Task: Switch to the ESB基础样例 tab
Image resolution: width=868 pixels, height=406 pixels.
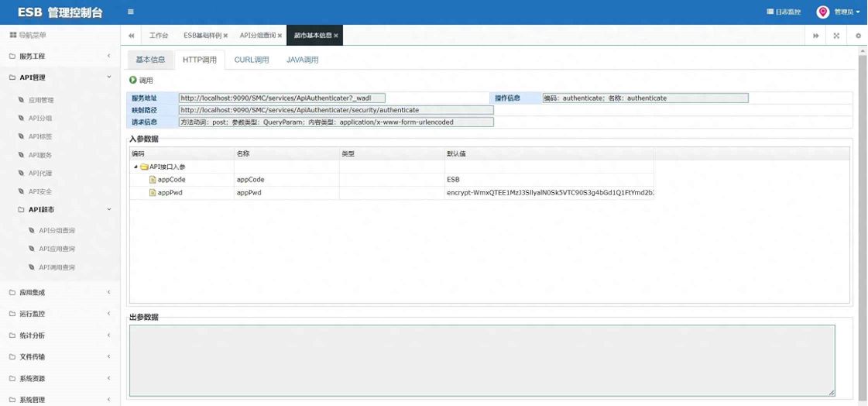Action: (202, 36)
